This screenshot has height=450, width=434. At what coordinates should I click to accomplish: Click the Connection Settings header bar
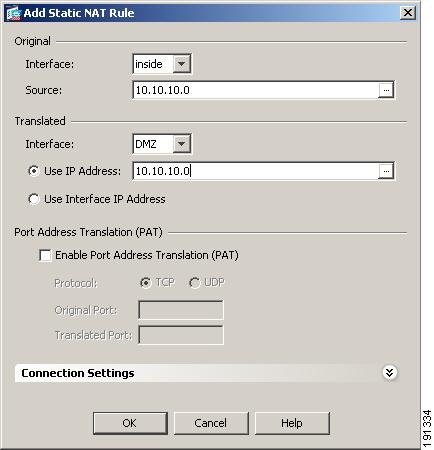click(207, 373)
